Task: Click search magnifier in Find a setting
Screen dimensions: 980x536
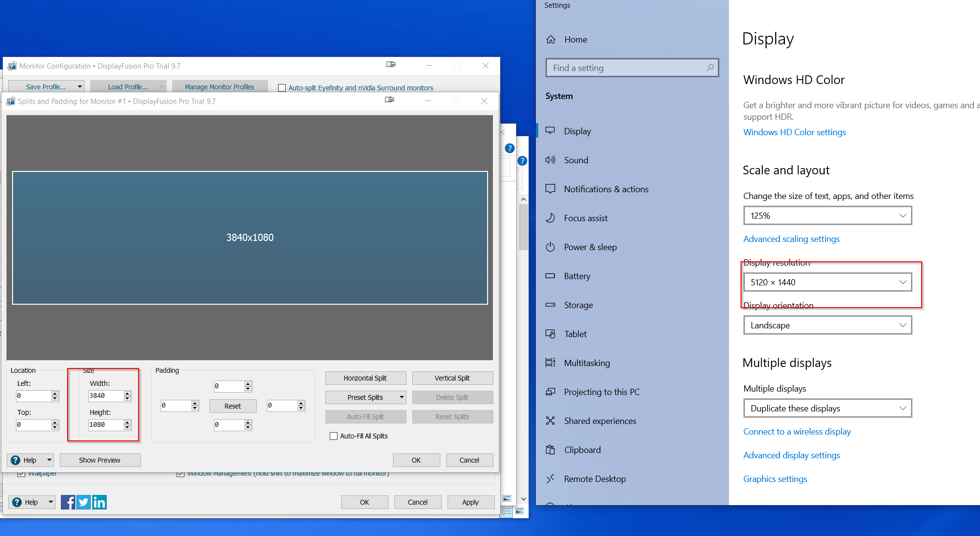Action: point(710,68)
